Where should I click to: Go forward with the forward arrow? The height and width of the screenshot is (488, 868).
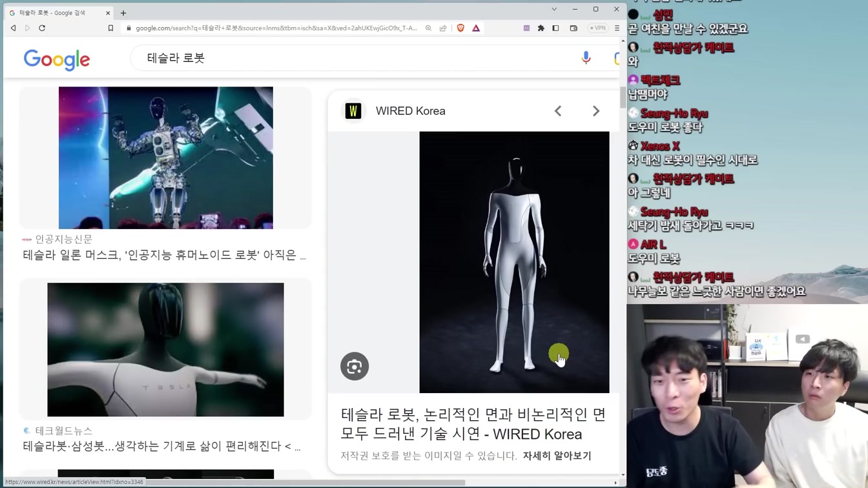pyautogui.click(x=27, y=28)
